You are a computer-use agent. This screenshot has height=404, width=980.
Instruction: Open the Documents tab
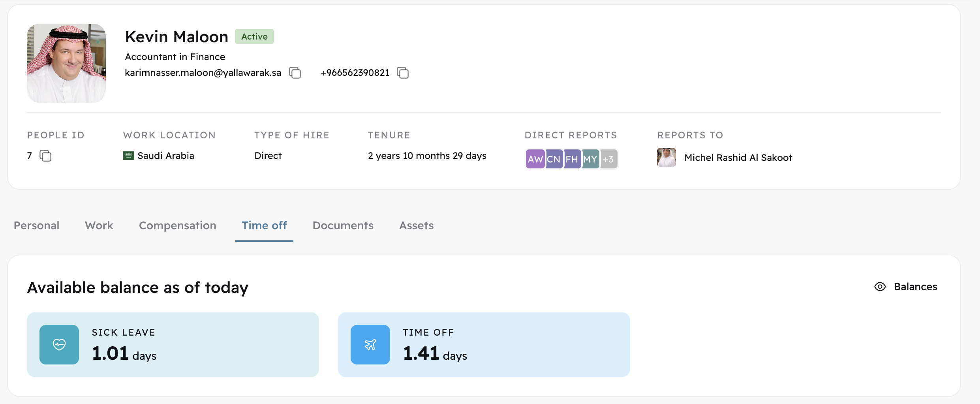(343, 225)
